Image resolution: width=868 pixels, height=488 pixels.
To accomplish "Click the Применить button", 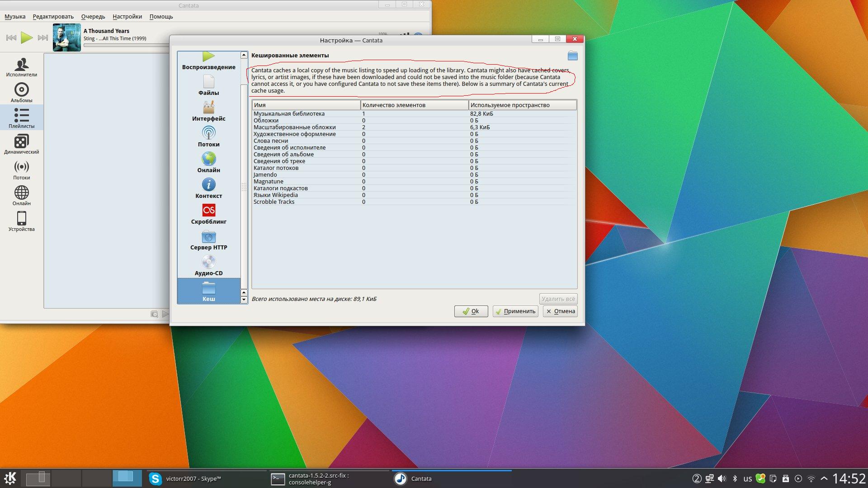I will tap(515, 311).
